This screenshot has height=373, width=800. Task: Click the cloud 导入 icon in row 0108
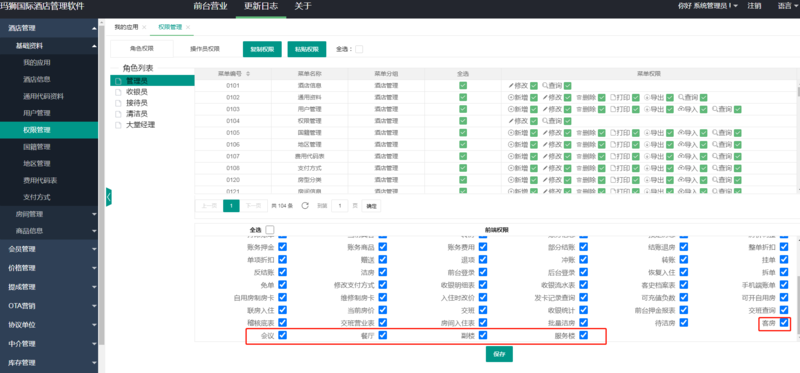[681, 168]
